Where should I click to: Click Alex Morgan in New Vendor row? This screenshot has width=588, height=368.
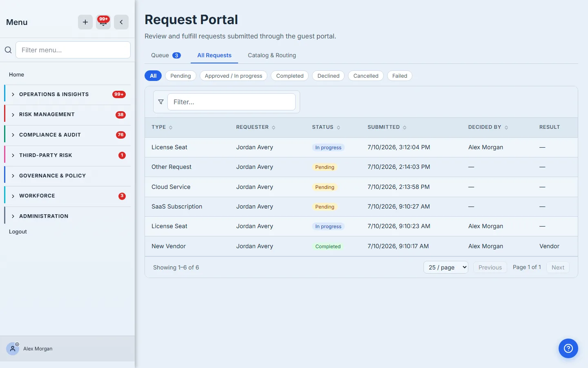pyautogui.click(x=486, y=246)
